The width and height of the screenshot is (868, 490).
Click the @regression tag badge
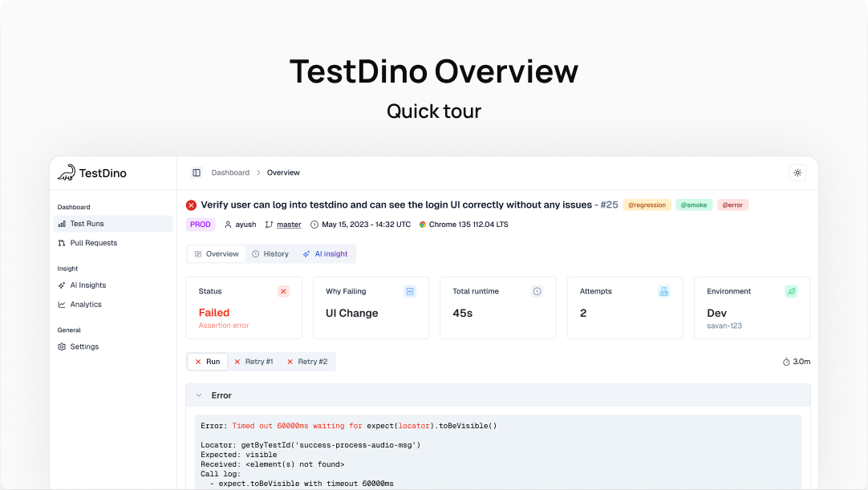tap(647, 205)
